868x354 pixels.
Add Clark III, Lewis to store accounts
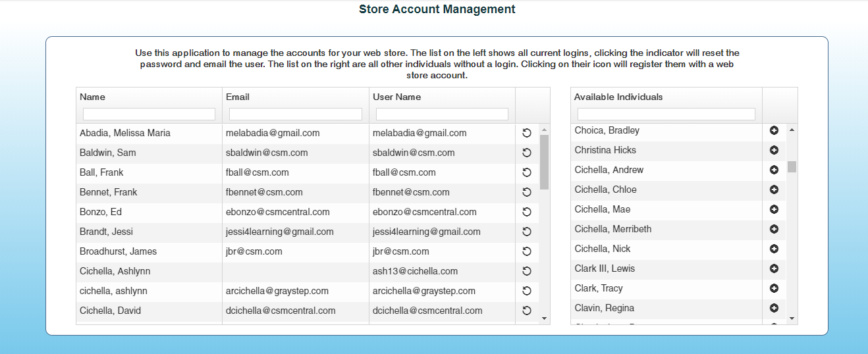(774, 268)
